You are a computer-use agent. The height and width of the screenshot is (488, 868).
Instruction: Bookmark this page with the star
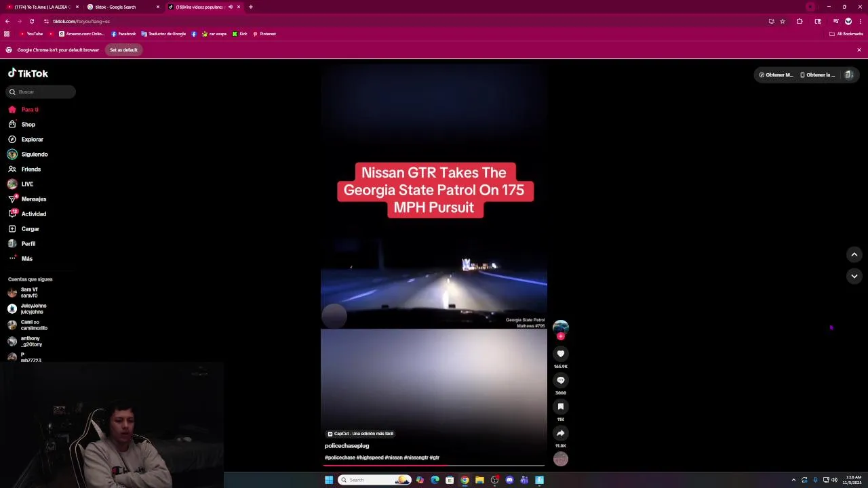pyautogui.click(x=783, y=21)
